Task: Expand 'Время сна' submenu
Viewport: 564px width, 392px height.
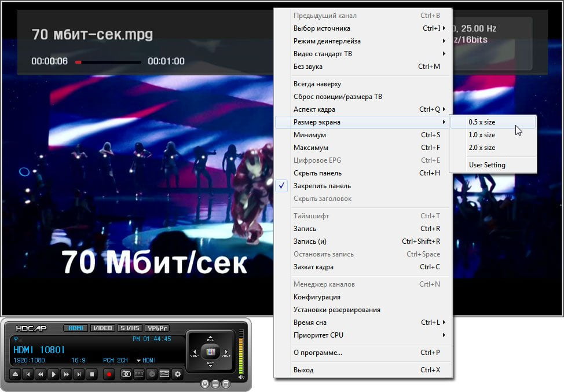Action: tap(363, 323)
